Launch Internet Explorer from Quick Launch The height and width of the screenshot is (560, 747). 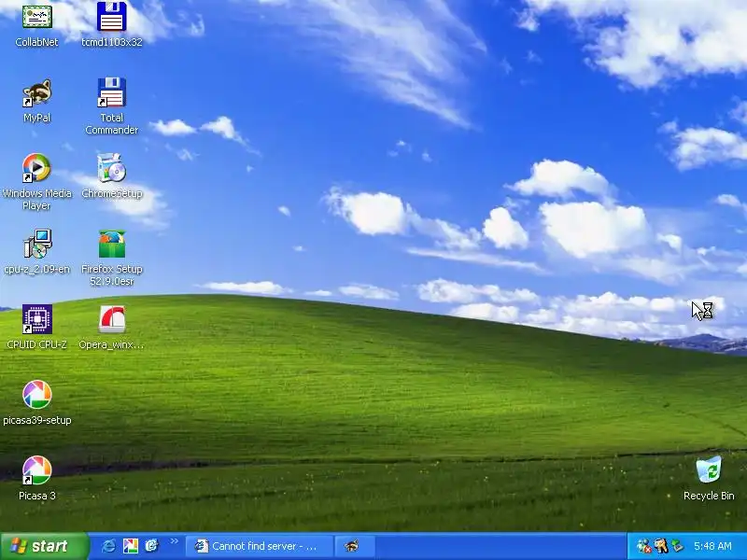[x=108, y=546]
